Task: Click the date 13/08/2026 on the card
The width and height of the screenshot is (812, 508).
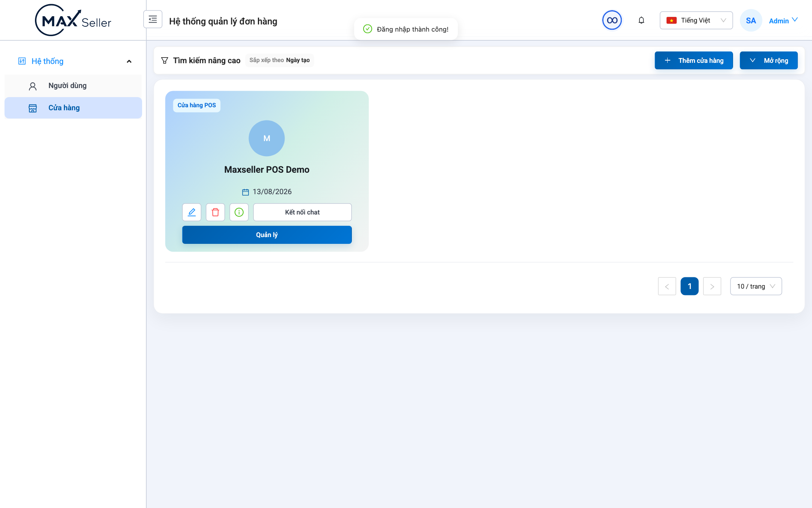Action: (272, 192)
